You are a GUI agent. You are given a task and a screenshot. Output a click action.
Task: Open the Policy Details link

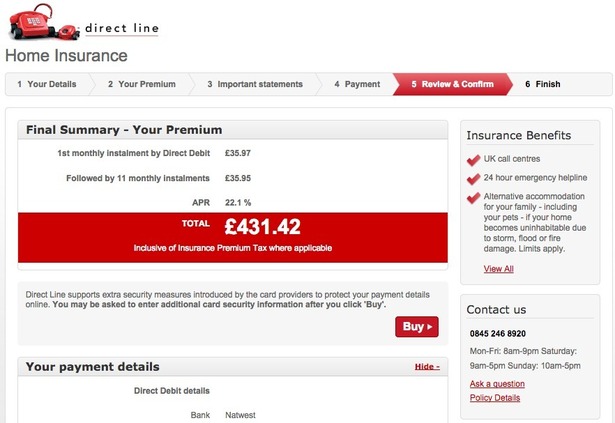(495, 398)
